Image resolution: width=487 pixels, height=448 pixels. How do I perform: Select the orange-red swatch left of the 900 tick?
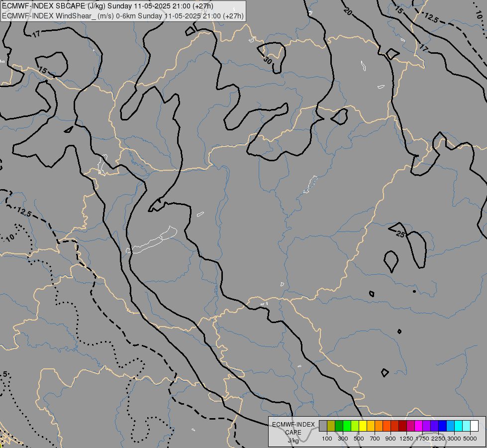coord(387,426)
